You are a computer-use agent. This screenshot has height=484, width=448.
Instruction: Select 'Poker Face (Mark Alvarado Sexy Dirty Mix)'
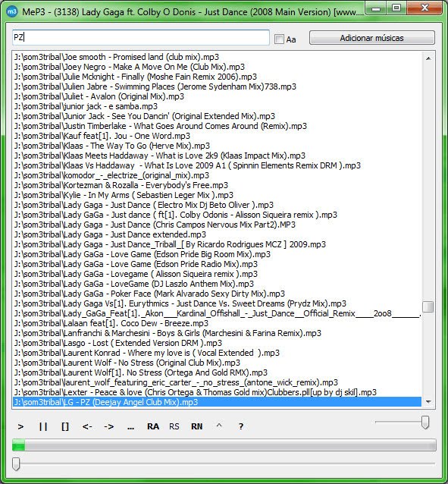coord(218,294)
